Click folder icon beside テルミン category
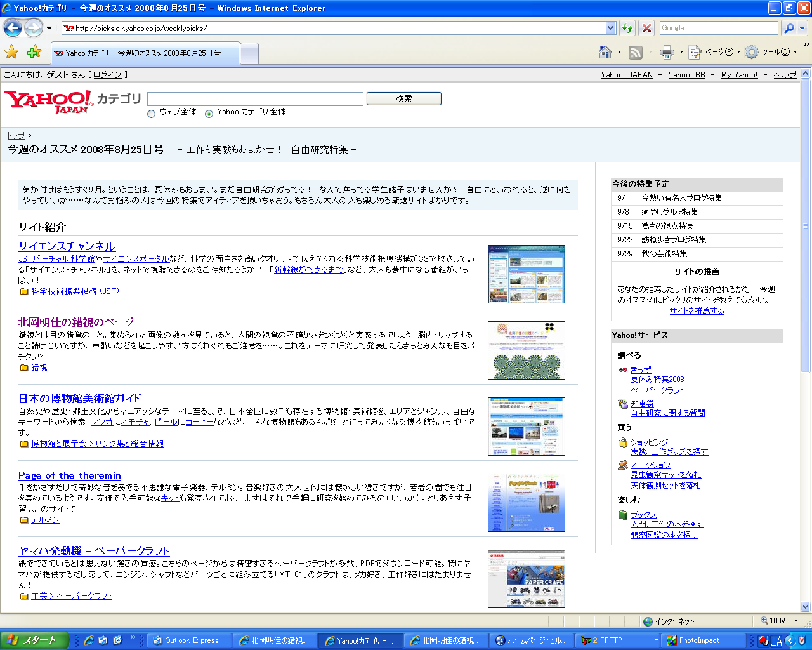This screenshot has width=812, height=650. click(24, 521)
